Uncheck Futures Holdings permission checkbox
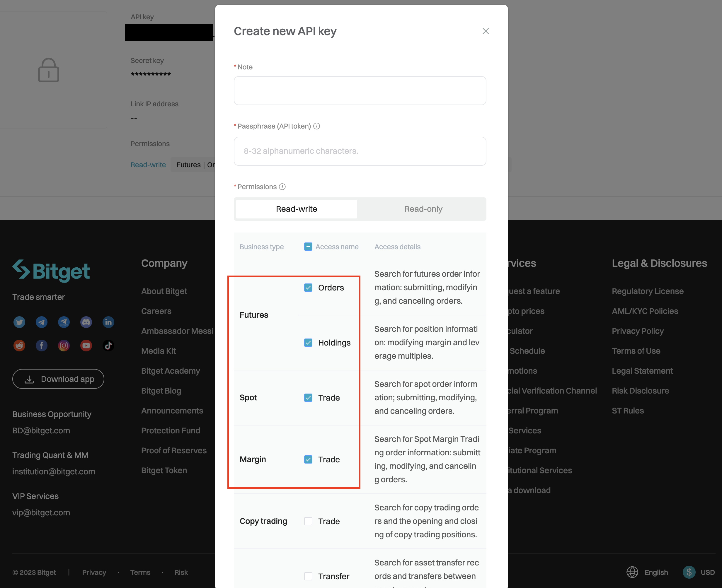 point(308,342)
